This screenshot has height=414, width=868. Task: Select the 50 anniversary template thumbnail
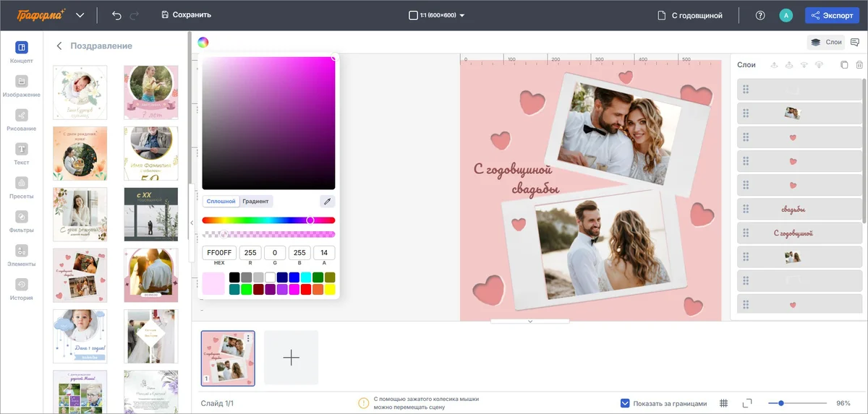tap(151, 153)
